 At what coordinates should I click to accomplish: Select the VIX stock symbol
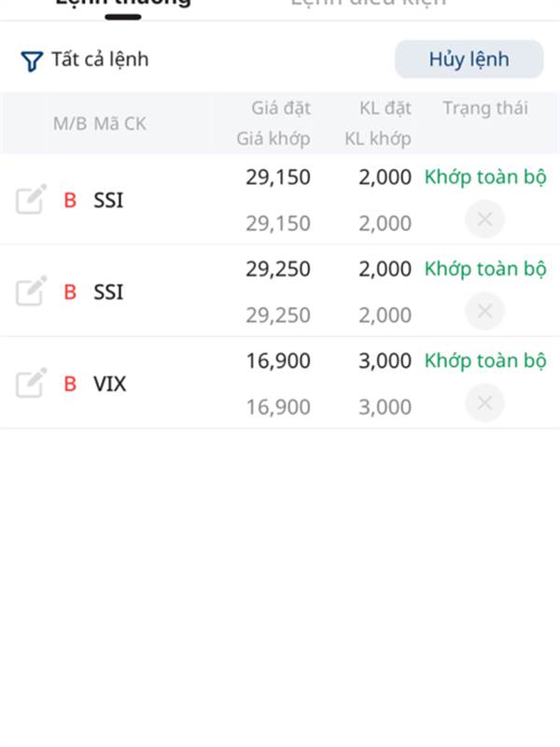110,384
